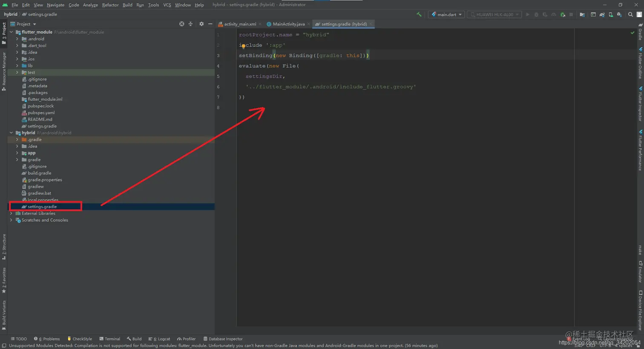Click the green inspection checkmark in editor
This screenshot has height=349, width=644.
pyautogui.click(x=632, y=33)
